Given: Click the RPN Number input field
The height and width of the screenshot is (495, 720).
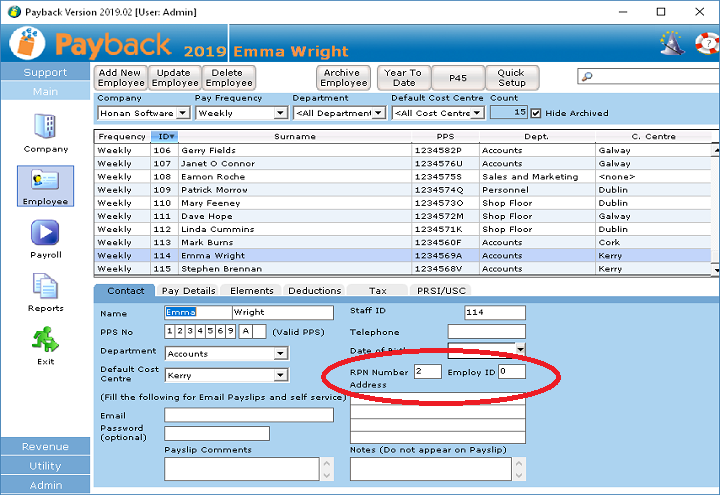Looking at the screenshot, I should [427, 372].
